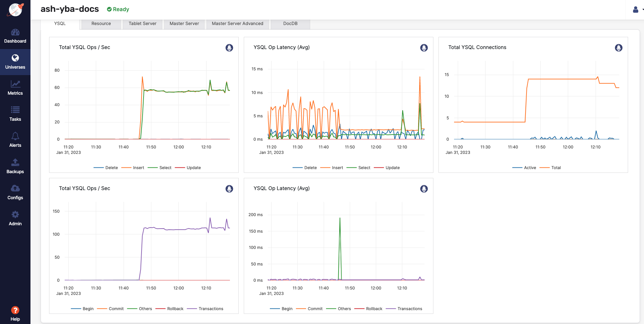Open the Configs section
Image resolution: width=644 pixels, height=324 pixels.
[15, 192]
